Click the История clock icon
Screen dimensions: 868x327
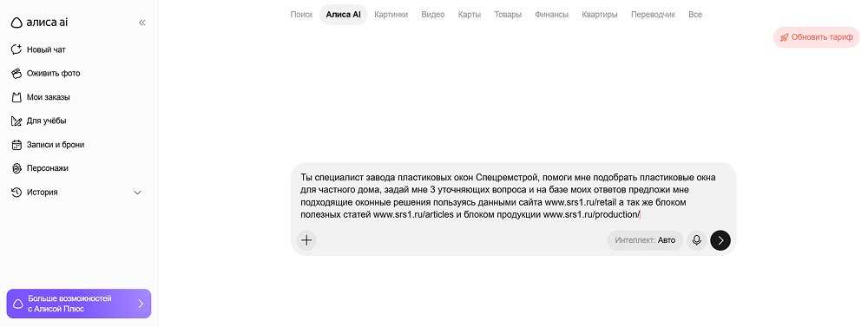[x=16, y=192]
